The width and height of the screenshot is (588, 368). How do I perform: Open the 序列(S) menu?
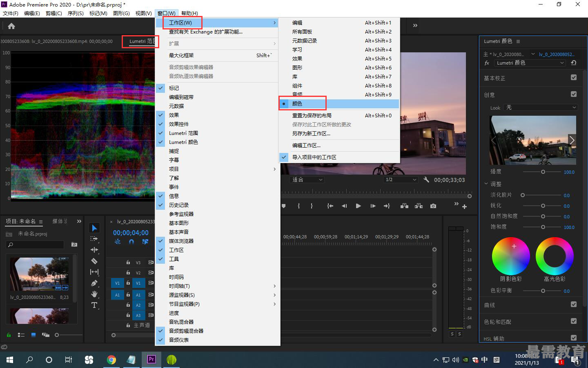[76, 13]
